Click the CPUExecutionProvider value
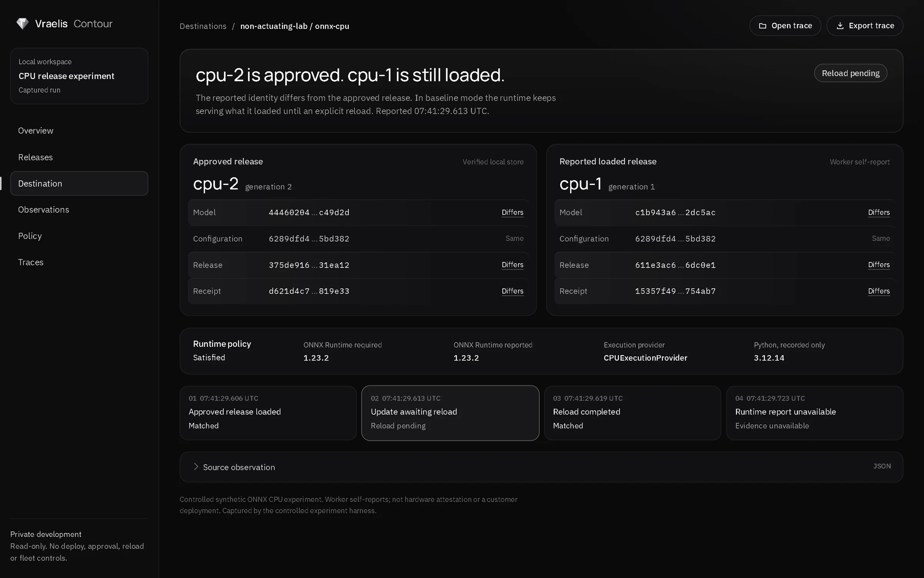The width and height of the screenshot is (924, 578). pyautogui.click(x=645, y=358)
